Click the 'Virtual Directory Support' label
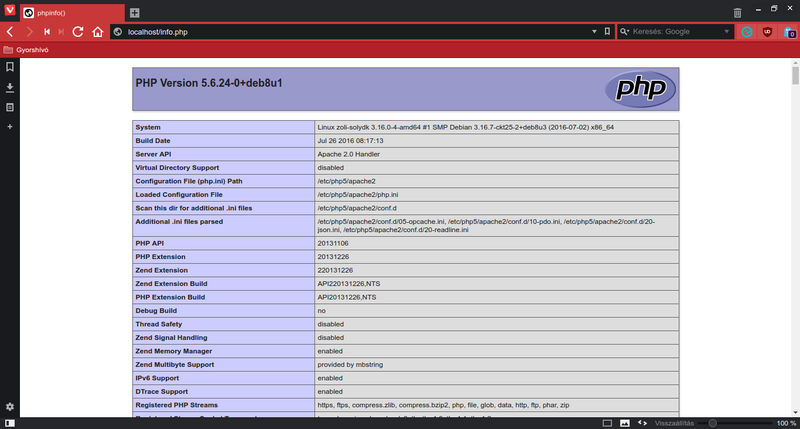The image size is (800, 429). 177,167
